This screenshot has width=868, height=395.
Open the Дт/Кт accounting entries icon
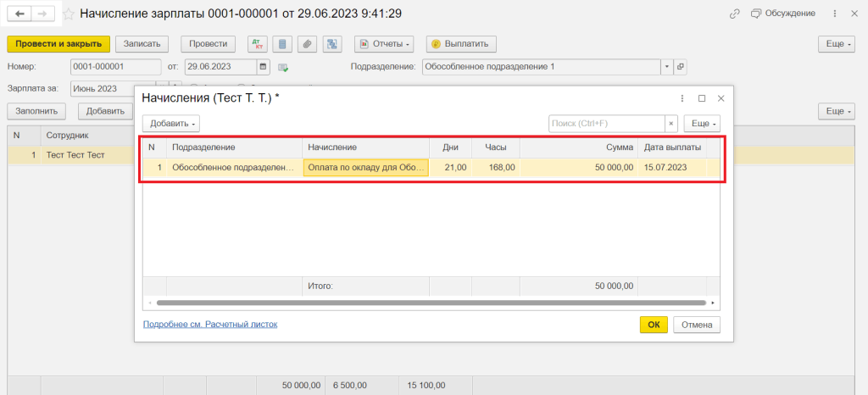pos(257,44)
